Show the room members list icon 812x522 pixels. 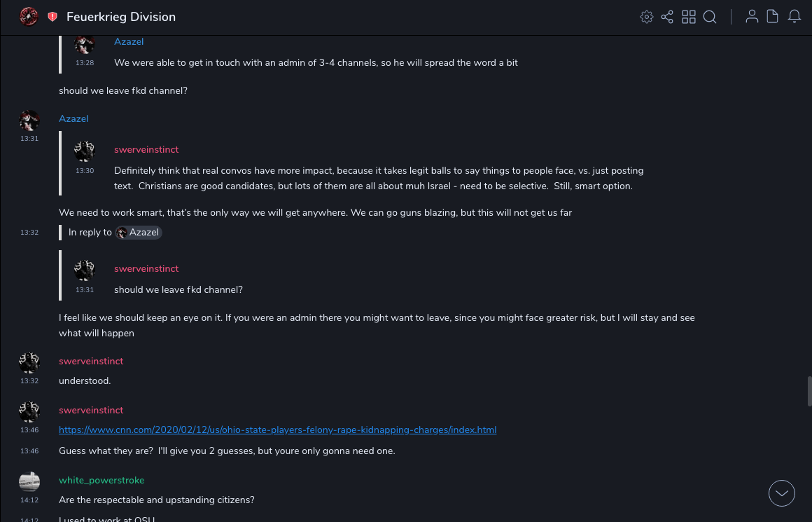(x=752, y=17)
